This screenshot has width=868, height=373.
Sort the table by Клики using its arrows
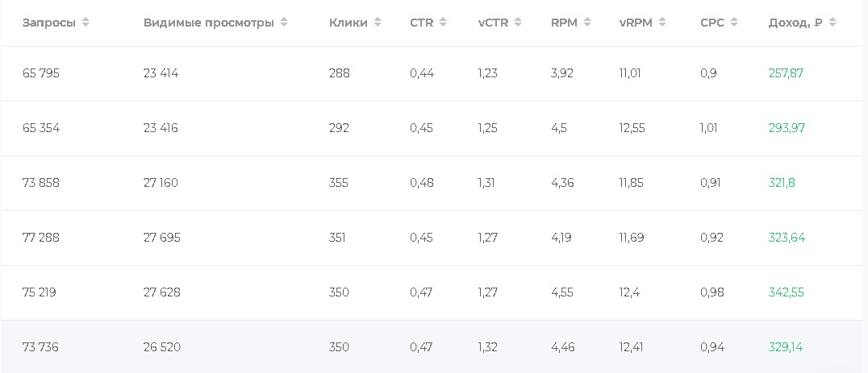click(x=378, y=23)
